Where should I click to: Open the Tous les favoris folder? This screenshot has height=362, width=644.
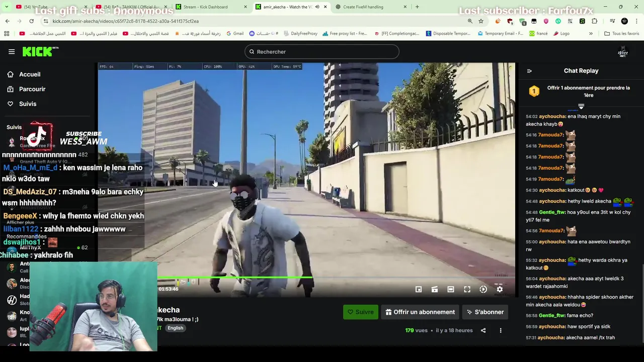tap(621, 34)
